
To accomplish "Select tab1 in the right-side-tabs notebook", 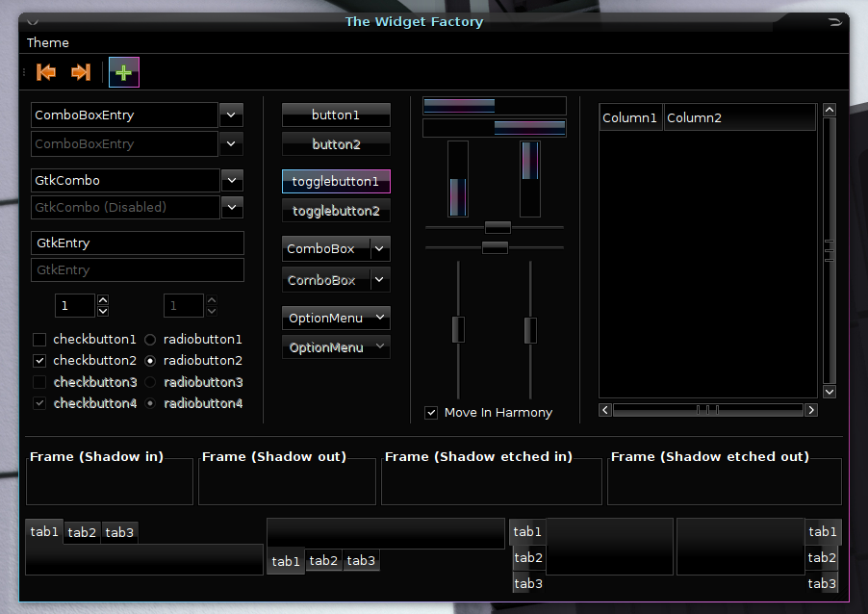I will (823, 531).
